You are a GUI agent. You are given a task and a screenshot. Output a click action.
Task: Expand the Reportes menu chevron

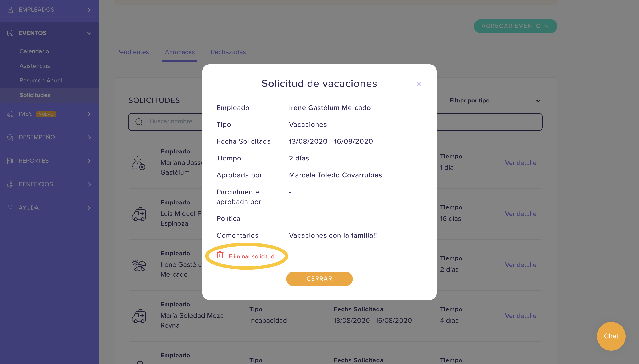89,161
